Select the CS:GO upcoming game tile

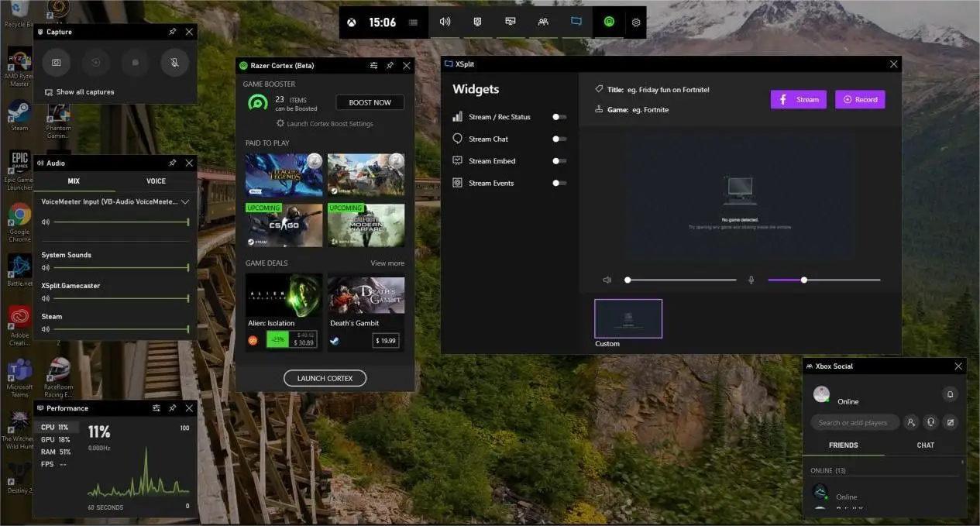point(284,225)
